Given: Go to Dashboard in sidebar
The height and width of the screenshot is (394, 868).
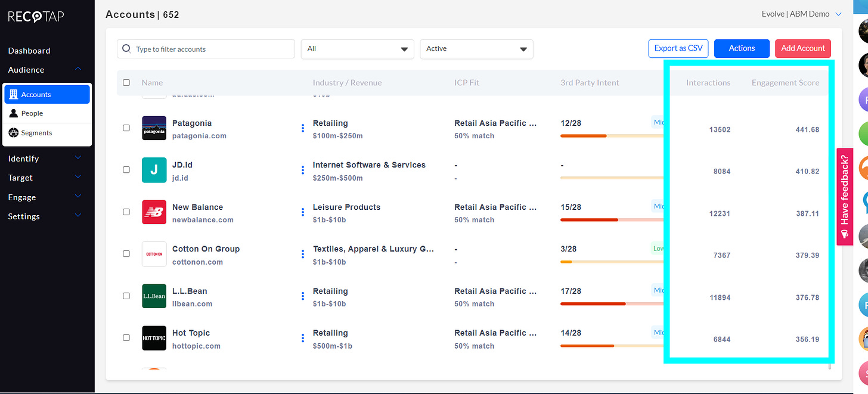Looking at the screenshot, I should [x=29, y=51].
